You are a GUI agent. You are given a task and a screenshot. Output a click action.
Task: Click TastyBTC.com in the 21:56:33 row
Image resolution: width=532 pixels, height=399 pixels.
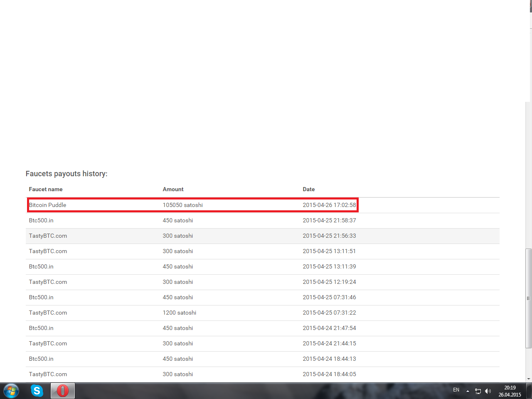[48, 236]
